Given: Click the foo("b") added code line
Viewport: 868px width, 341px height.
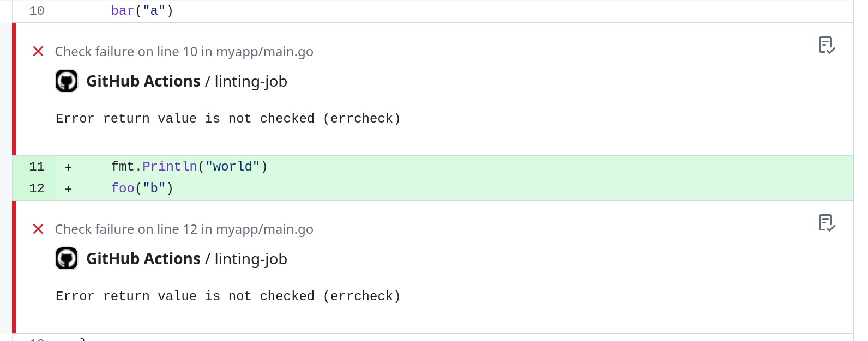Looking at the screenshot, I should click(x=142, y=188).
